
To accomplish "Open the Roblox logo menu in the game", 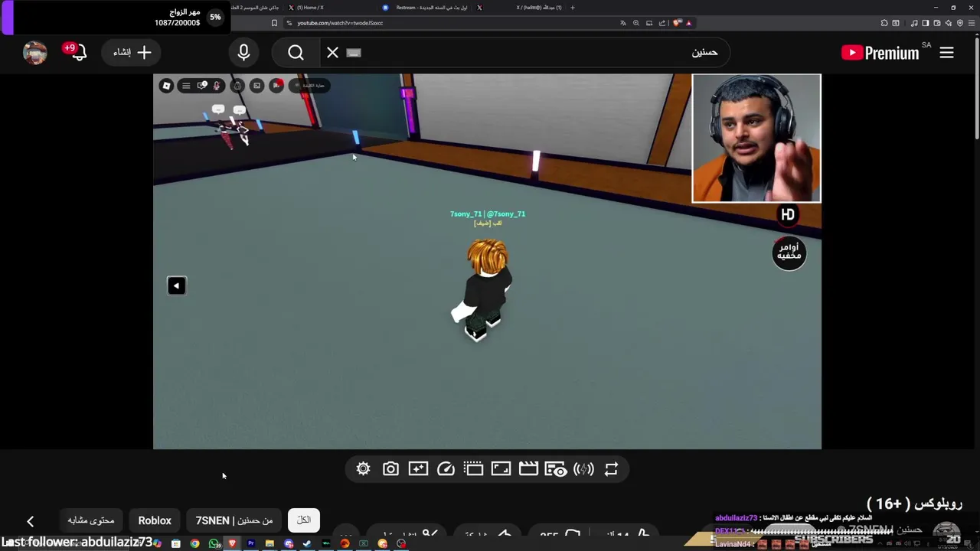I will click(166, 86).
